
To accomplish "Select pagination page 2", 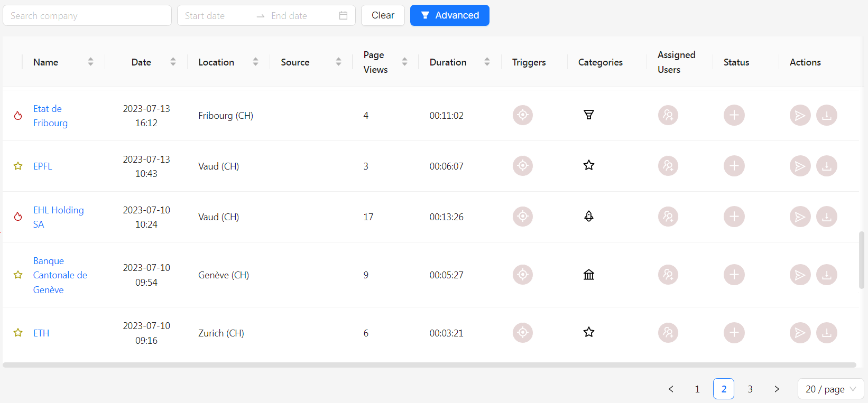I will [x=724, y=389].
